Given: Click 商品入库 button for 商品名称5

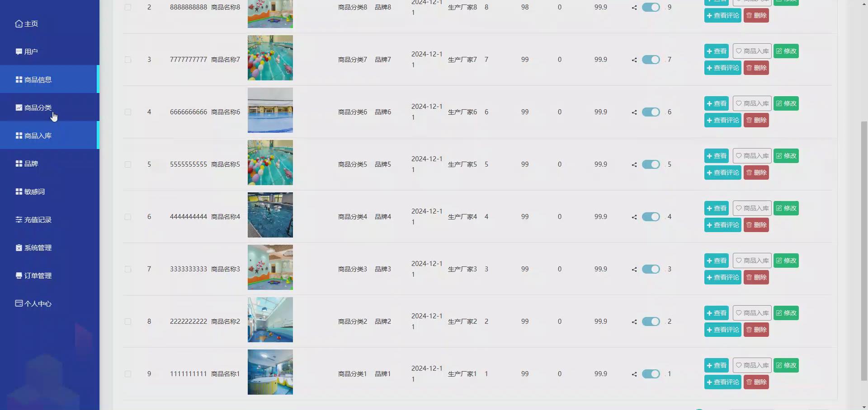Looking at the screenshot, I should point(752,156).
